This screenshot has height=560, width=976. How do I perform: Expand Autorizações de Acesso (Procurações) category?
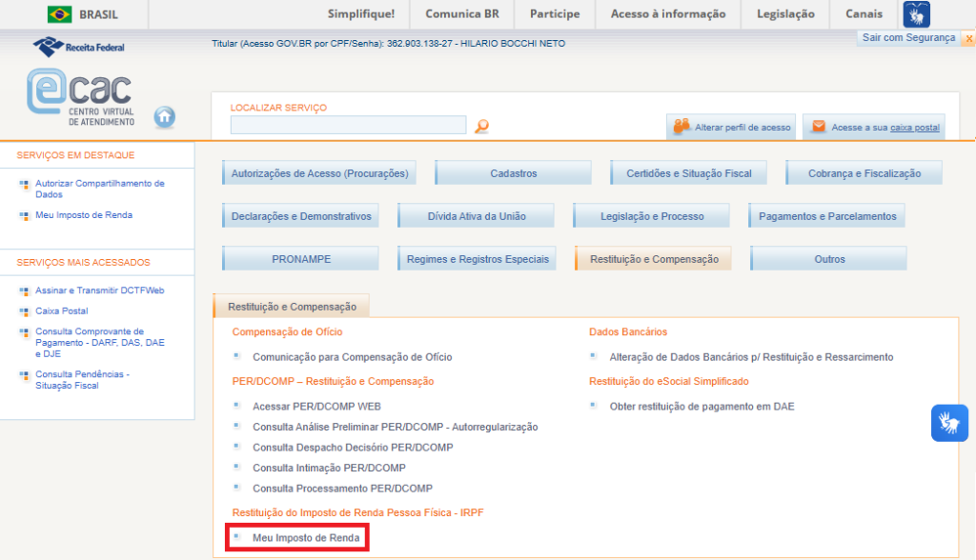pyautogui.click(x=319, y=173)
